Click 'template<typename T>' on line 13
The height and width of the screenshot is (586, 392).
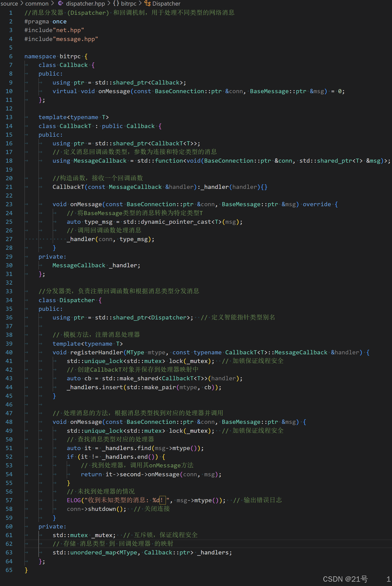tap(74, 117)
